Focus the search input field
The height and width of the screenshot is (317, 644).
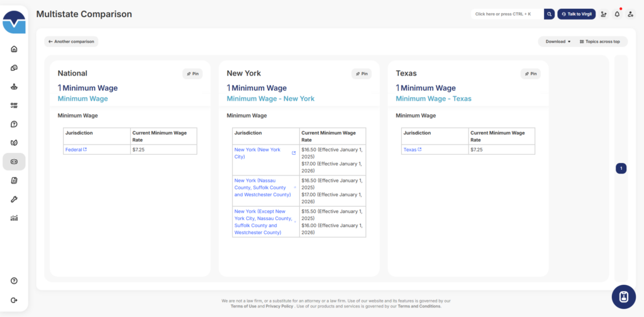click(x=505, y=14)
